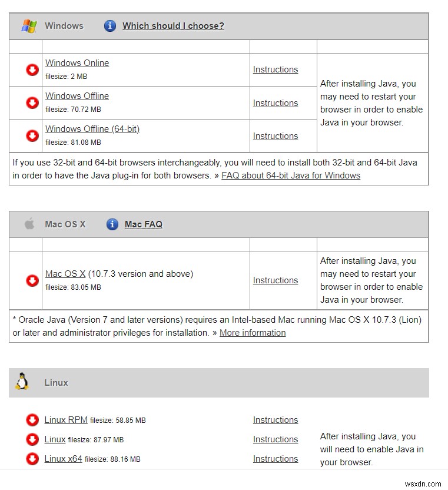Click the Linux penguin logo in the Linux header

(23, 382)
